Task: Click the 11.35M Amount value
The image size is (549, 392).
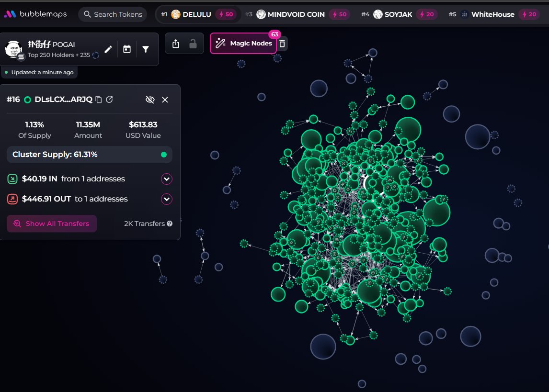Action: tap(88, 125)
